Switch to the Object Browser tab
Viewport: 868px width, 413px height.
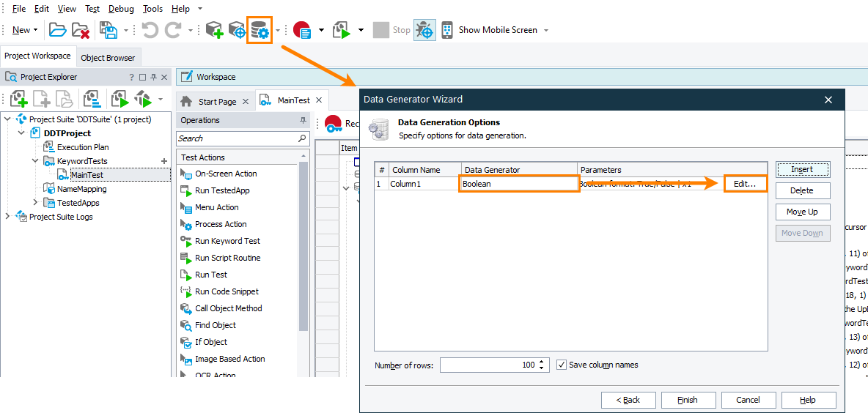pos(108,58)
